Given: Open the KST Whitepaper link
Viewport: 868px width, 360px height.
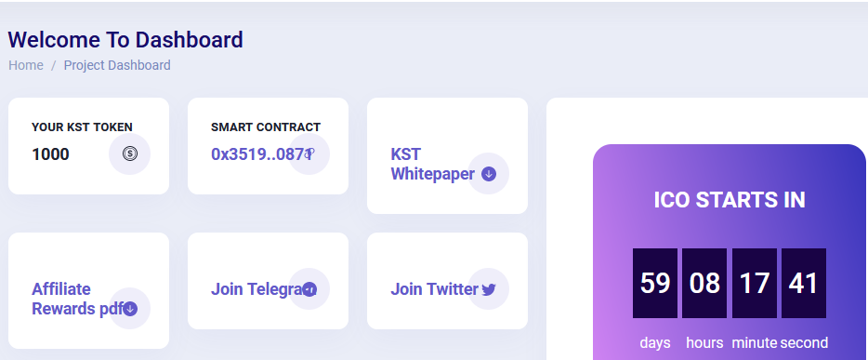Looking at the screenshot, I should pyautogui.click(x=432, y=164).
